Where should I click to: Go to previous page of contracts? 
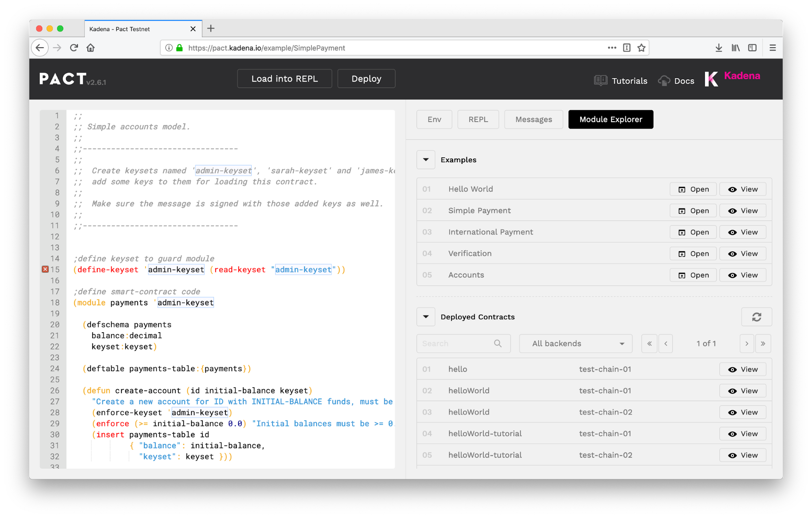pos(665,344)
